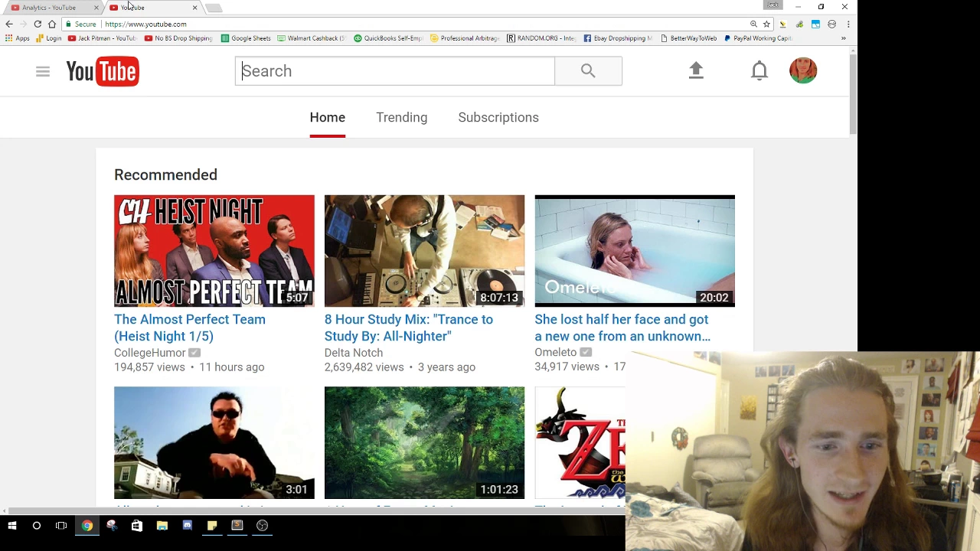Image resolution: width=980 pixels, height=551 pixels.
Task: Click the 20:02 bathtub video thumbnail
Action: pos(635,251)
